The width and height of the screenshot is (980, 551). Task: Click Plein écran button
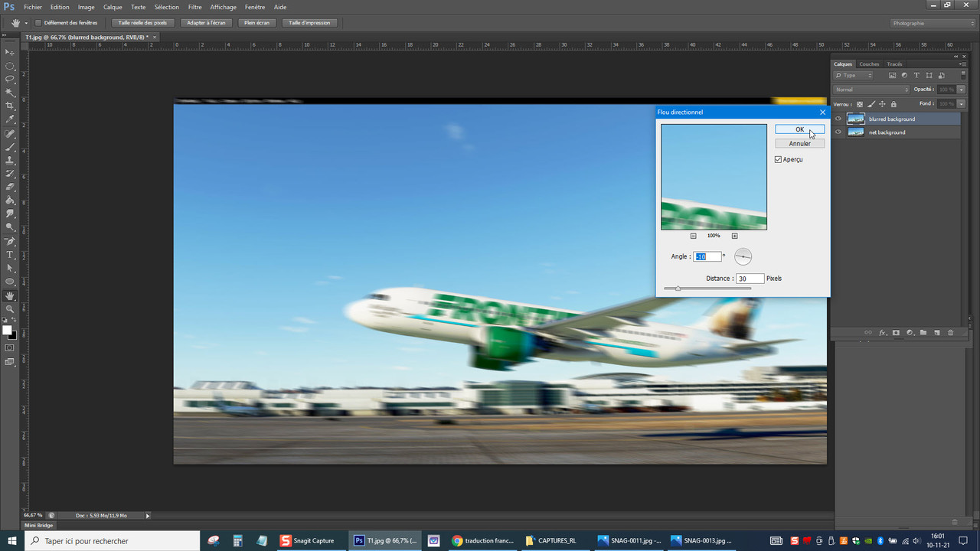pos(257,23)
